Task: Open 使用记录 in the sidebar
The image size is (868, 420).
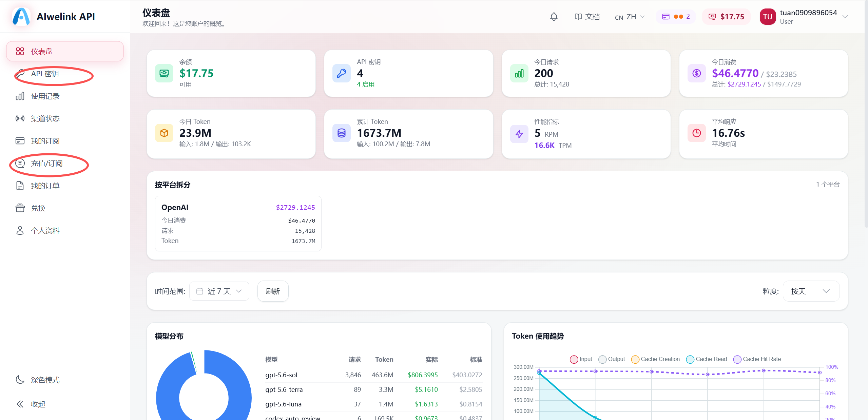Action: tap(65, 96)
